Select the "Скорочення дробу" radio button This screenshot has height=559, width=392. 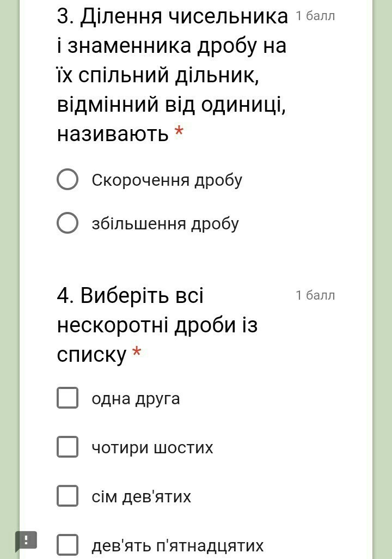point(68,180)
